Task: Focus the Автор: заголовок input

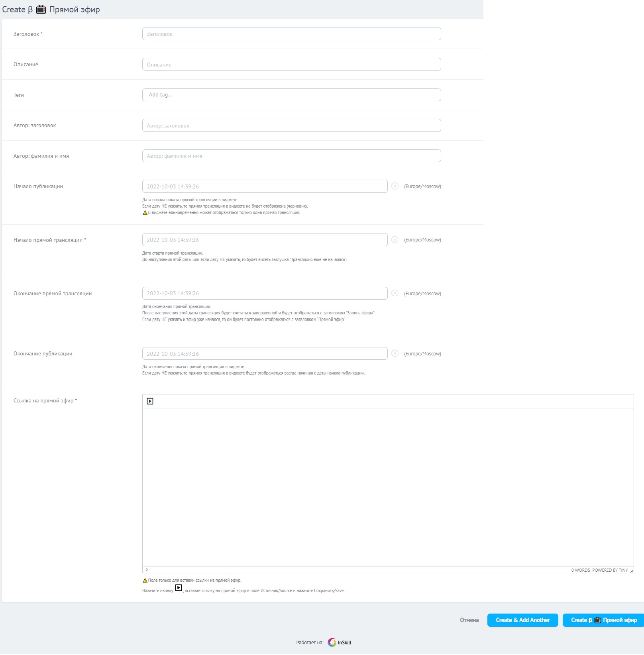Action: point(291,126)
